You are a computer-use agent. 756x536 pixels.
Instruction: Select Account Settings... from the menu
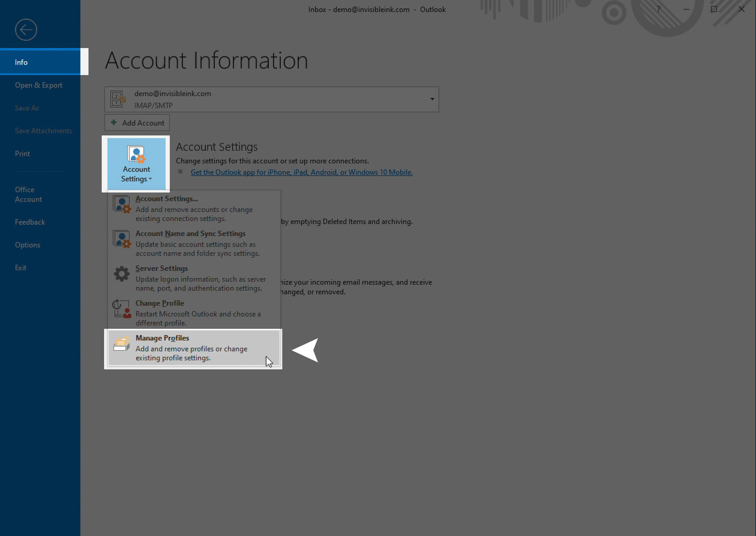click(x=194, y=208)
